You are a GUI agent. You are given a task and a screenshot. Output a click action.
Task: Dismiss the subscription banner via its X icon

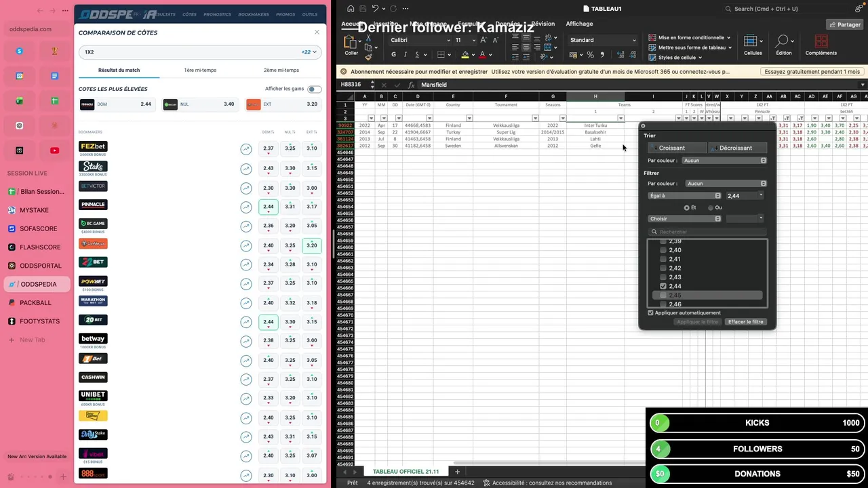tap(344, 71)
